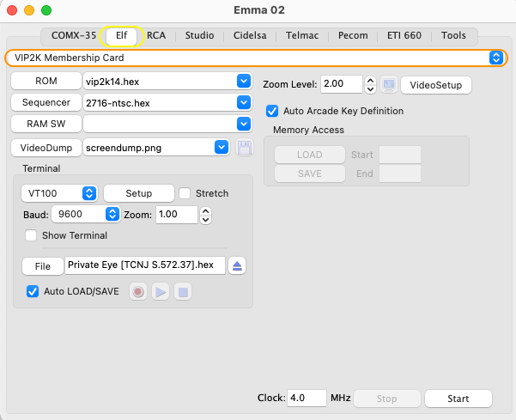Start the emulator
Image resolution: width=516 pixels, height=420 pixels.
pyautogui.click(x=458, y=399)
